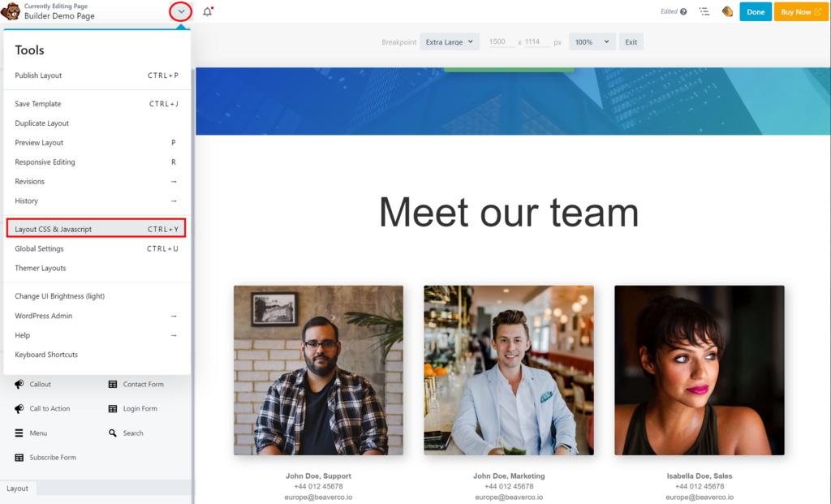Click the John Doe, Support name text
The image size is (831, 504).
pos(318,476)
